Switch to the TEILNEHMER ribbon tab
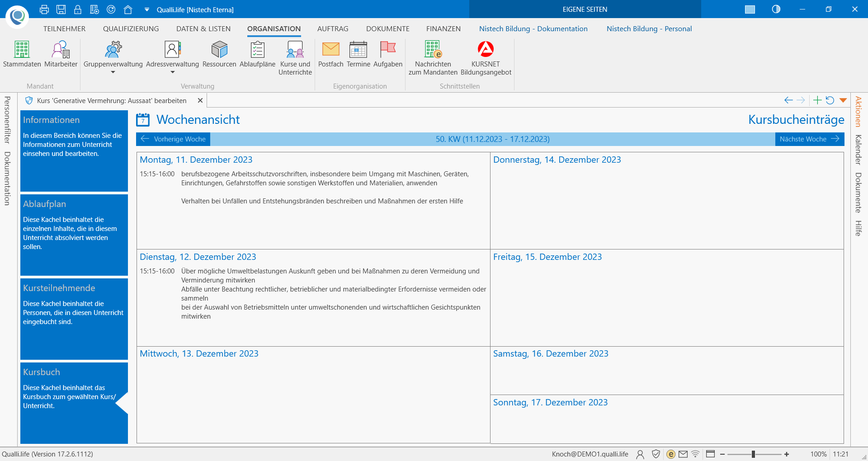Image resolution: width=868 pixels, height=461 pixels. coord(64,29)
